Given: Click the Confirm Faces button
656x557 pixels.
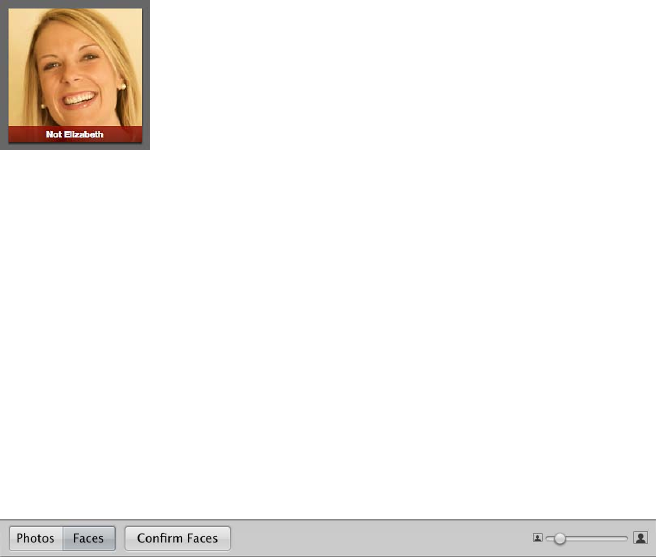Looking at the screenshot, I should click(x=177, y=538).
